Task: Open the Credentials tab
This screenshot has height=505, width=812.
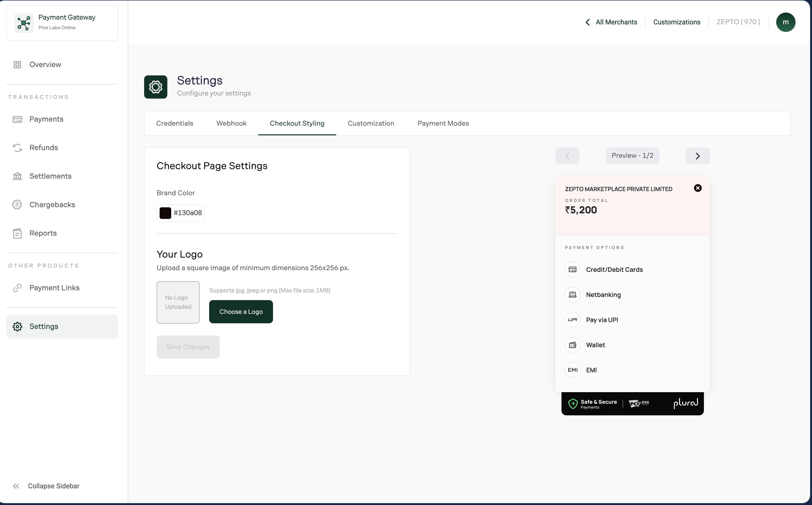Action: point(174,123)
